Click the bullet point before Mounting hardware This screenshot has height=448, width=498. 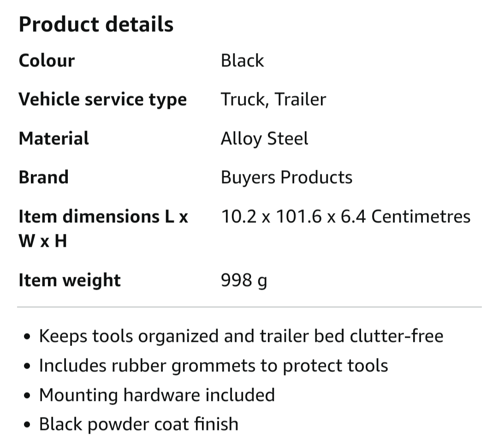click(x=27, y=395)
